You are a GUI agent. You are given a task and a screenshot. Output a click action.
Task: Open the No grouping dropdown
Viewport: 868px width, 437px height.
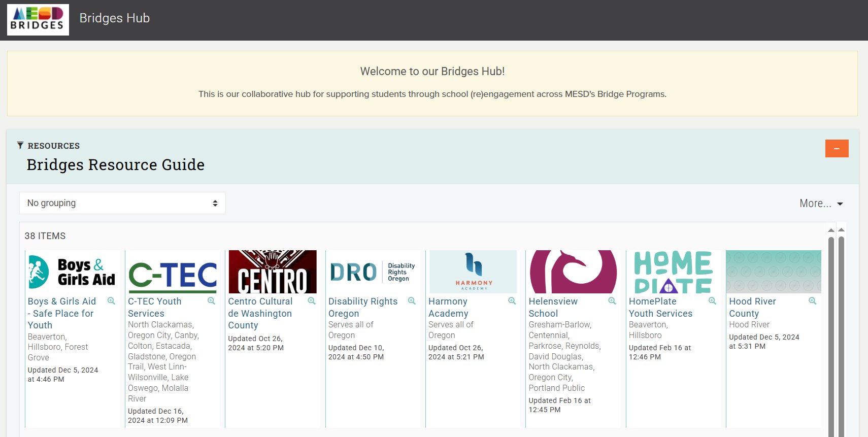(x=122, y=203)
